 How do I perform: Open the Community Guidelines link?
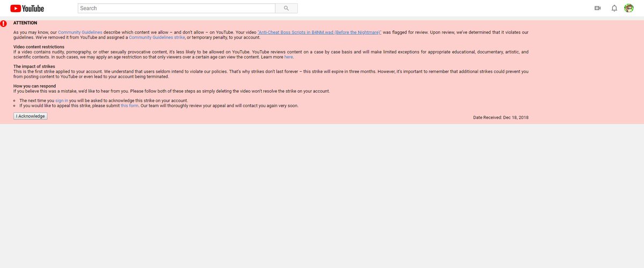79,33
